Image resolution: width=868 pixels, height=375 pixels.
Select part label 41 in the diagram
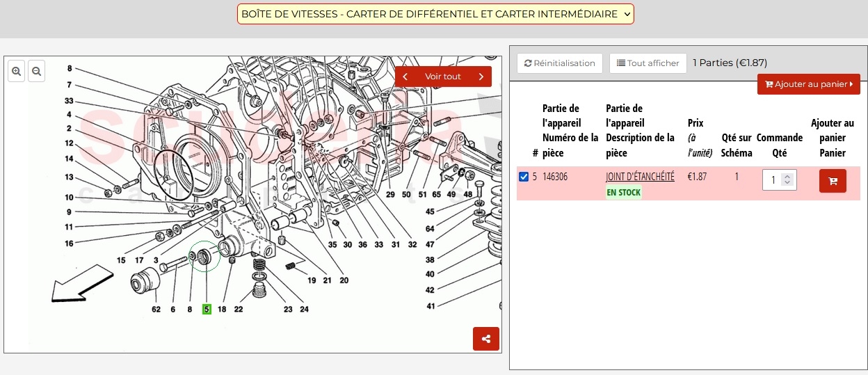point(431,306)
